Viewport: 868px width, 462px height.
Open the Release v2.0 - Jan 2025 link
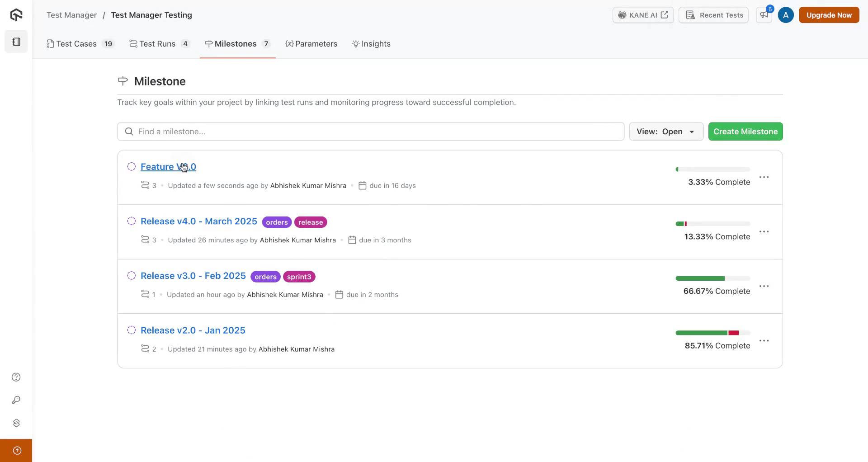coord(193,330)
